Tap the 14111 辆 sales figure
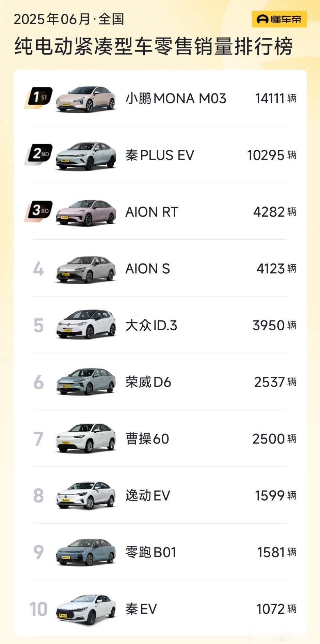The height and width of the screenshot is (644, 320). click(276, 99)
